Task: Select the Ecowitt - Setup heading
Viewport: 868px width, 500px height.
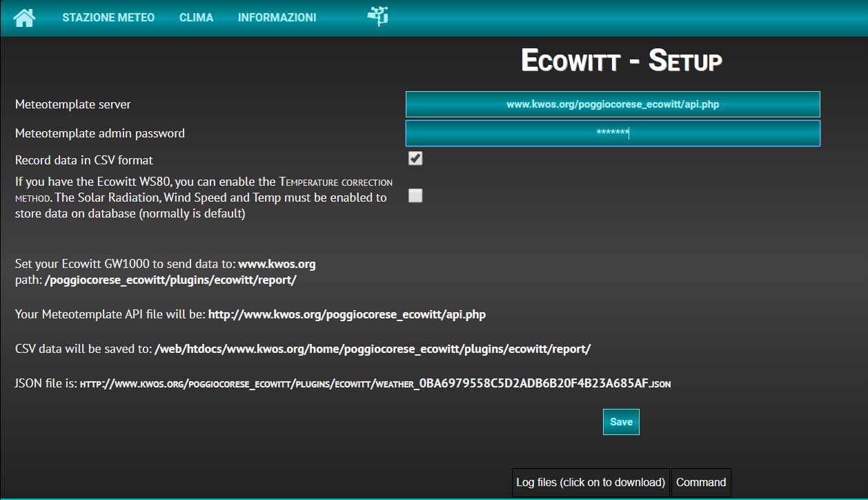Action: pos(621,61)
